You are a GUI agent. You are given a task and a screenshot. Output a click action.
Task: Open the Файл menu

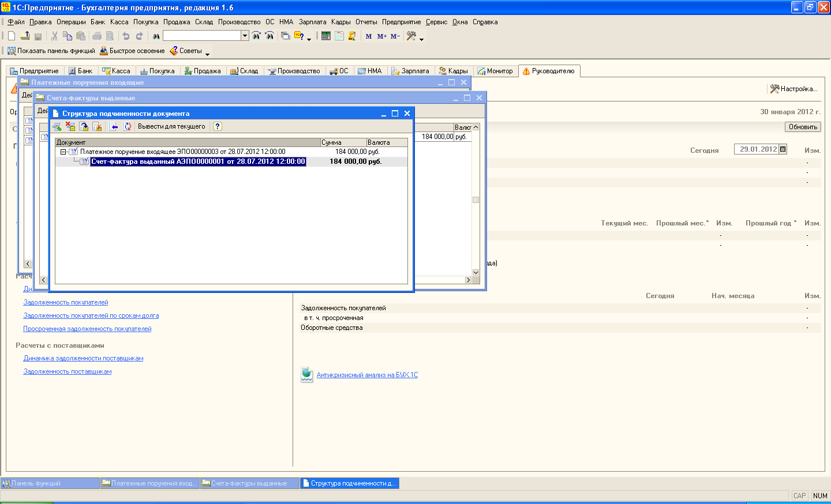[16, 22]
